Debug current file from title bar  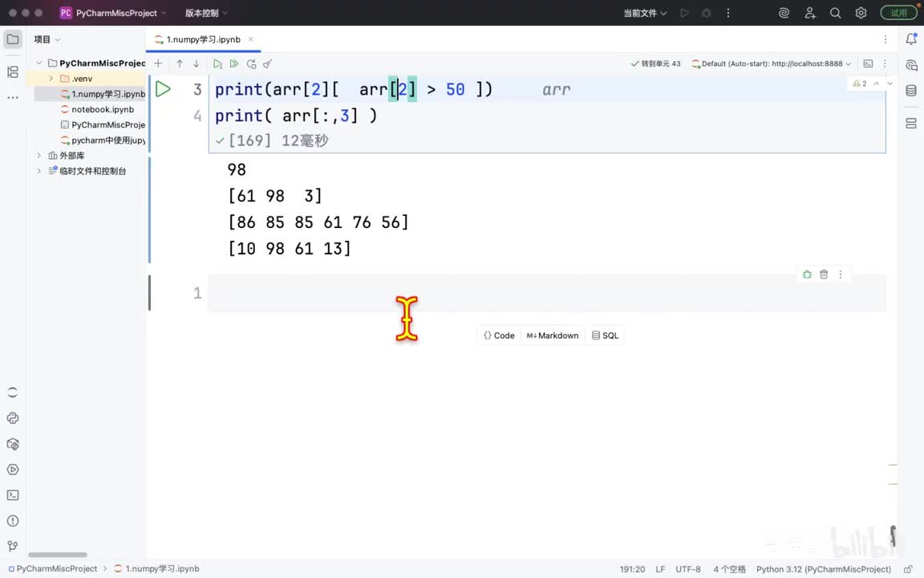pos(706,13)
